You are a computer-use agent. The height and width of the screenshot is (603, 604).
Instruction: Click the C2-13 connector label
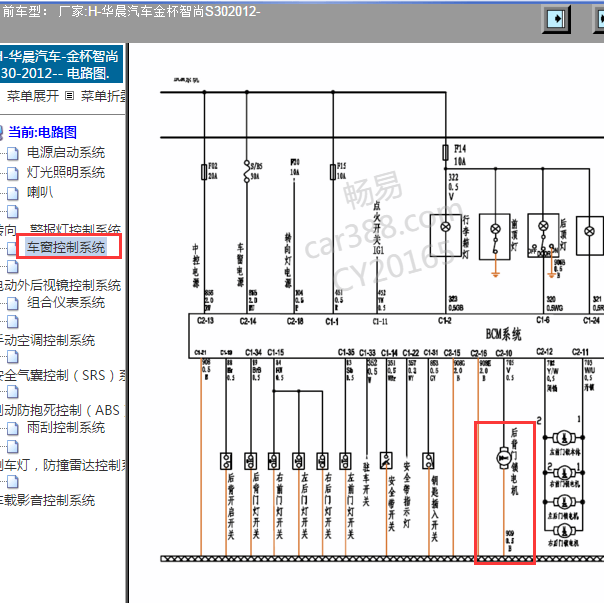[x=205, y=321]
